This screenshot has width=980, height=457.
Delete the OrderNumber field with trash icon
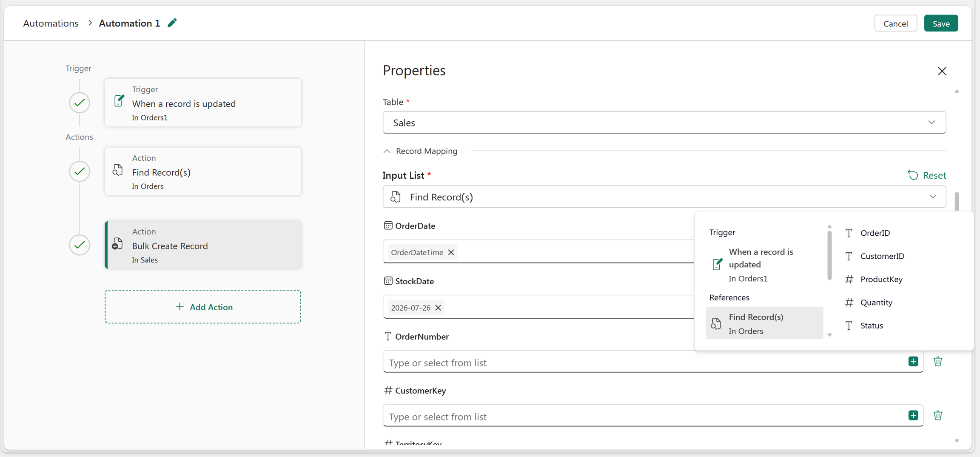click(x=938, y=362)
